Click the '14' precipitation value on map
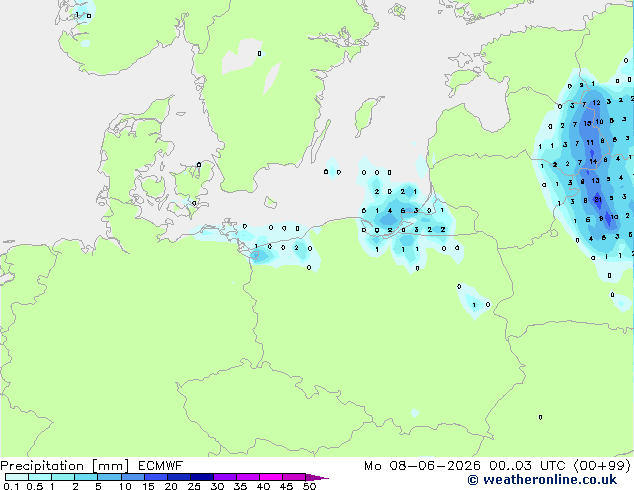Viewport: 634px width, 490px height. coord(593,161)
